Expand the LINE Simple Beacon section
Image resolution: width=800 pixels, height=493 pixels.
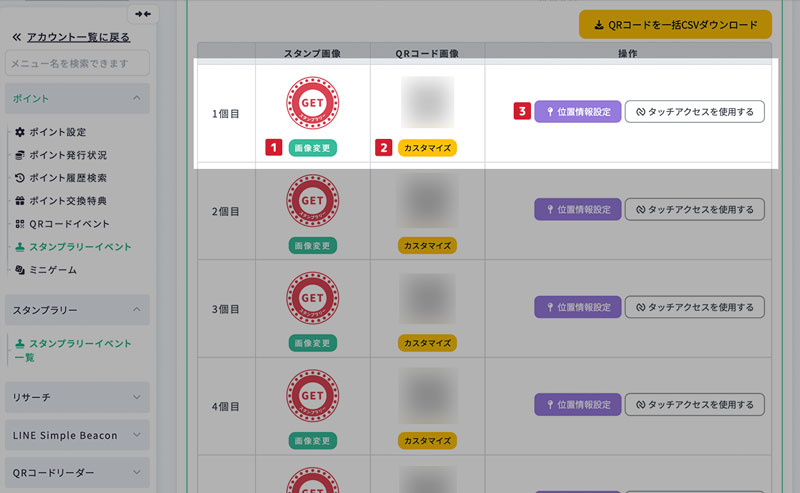coord(137,435)
